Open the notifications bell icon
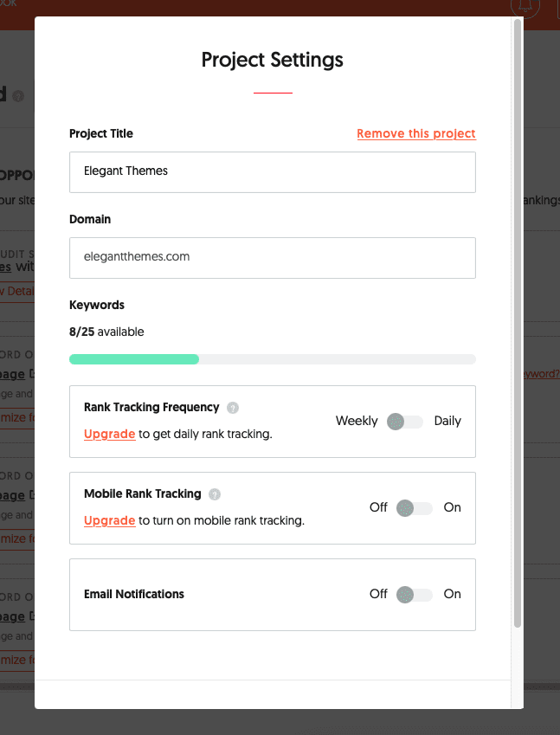The width and height of the screenshot is (560, 735). (x=525, y=7)
